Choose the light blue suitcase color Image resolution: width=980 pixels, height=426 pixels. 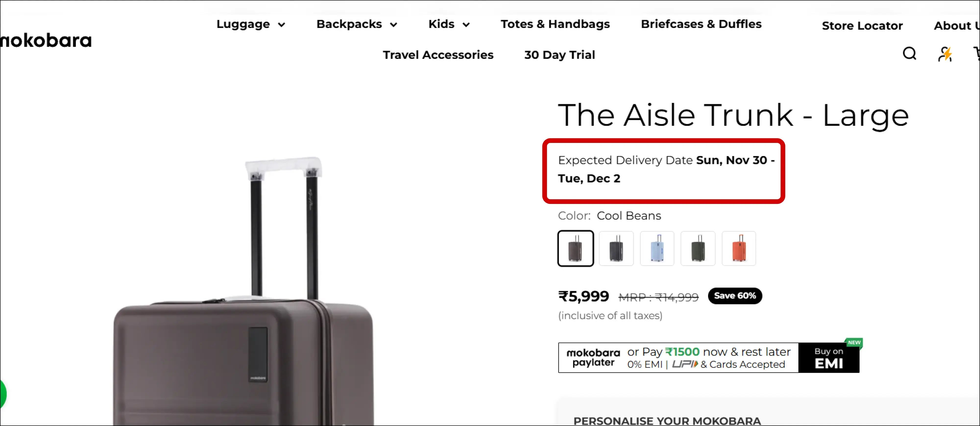click(657, 248)
